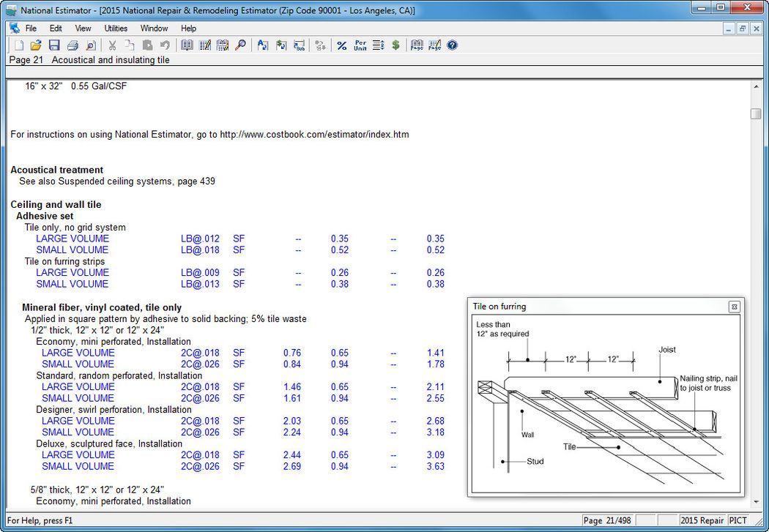This screenshot has height=532, width=769.
Task: Open the Utilities menu
Action: coord(115,28)
